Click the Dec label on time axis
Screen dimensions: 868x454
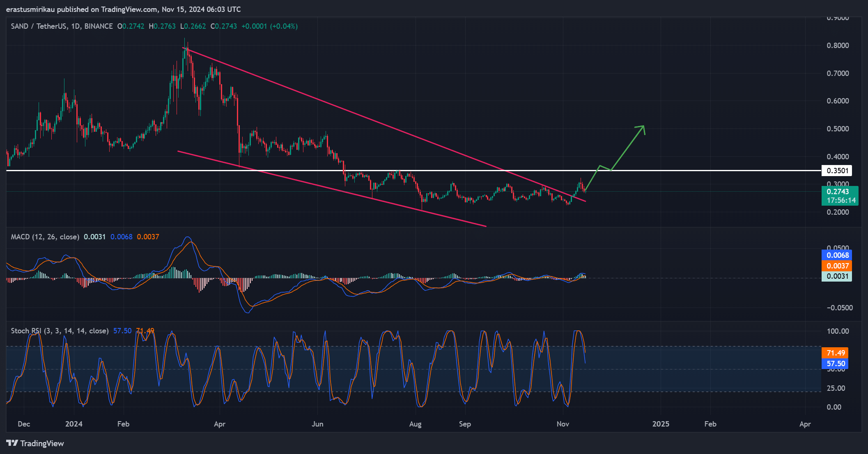[x=24, y=424]
